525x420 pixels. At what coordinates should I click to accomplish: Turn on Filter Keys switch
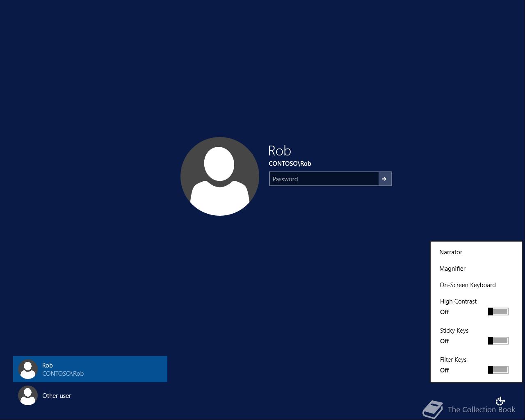pos(498,370)
